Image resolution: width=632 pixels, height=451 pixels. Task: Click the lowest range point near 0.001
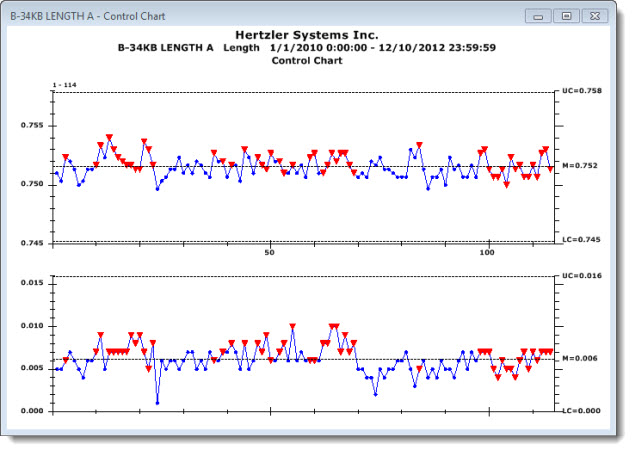point(157,402)
